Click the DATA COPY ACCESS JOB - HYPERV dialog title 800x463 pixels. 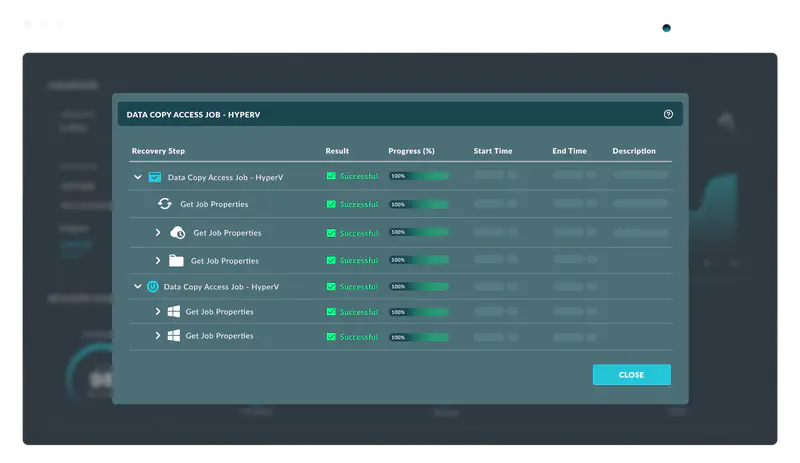193,115
